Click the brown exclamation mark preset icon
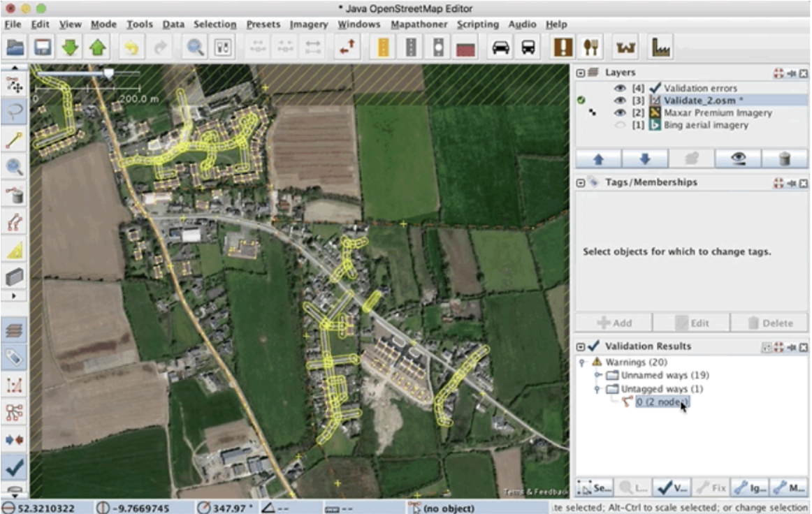812x514 pixels. (563, 47)
